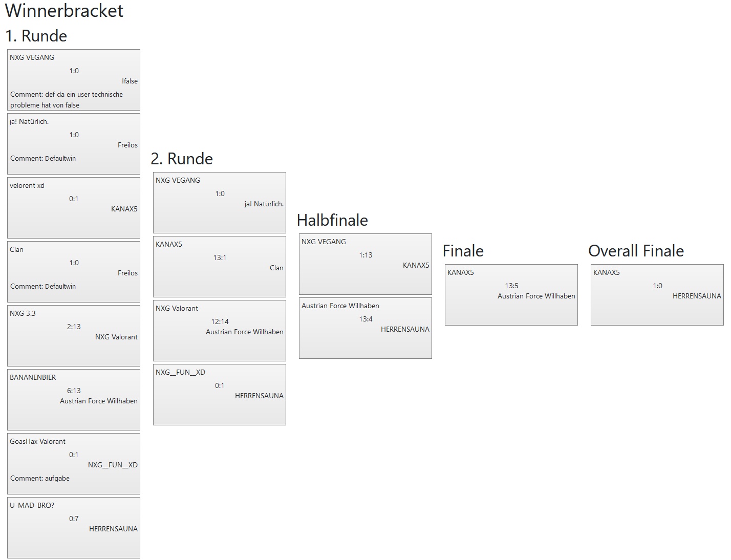Open the ja! Natürlich. vs Freilos match
This screenshot has width=731, height=560.
[73, 144]
